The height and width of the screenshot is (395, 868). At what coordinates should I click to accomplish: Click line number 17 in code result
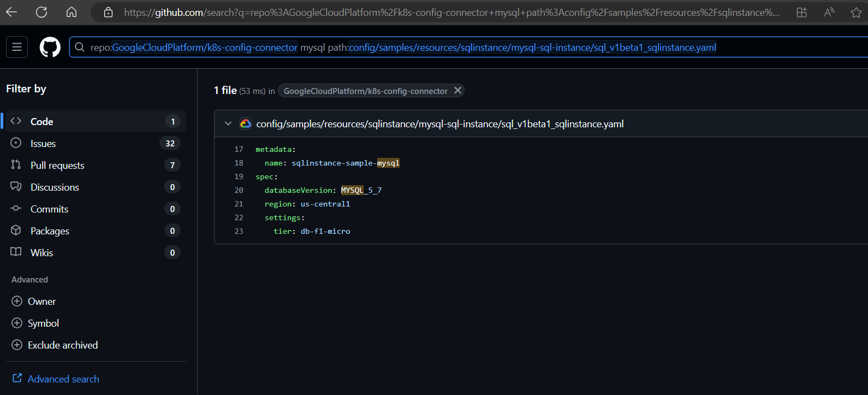[x=239, y=149]
